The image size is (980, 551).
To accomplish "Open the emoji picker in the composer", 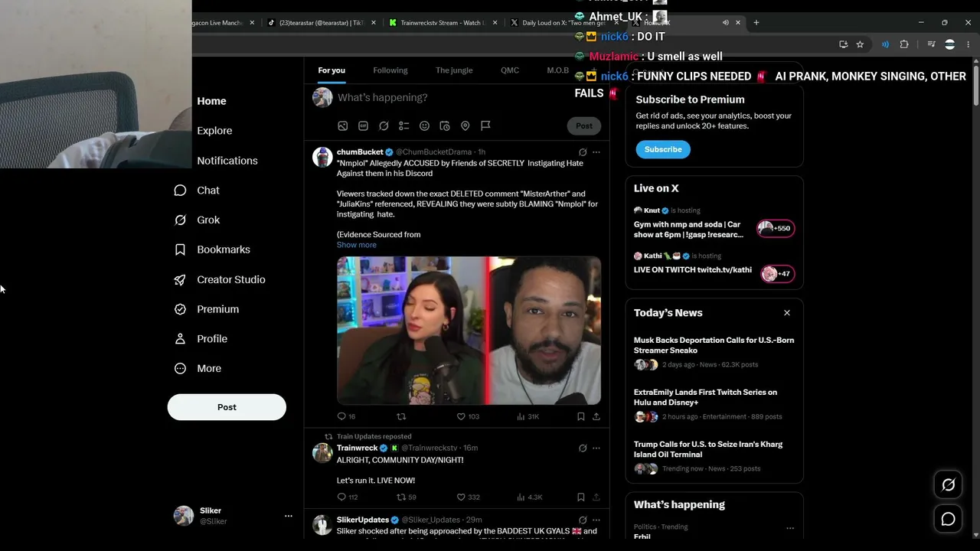I will 424,126.
